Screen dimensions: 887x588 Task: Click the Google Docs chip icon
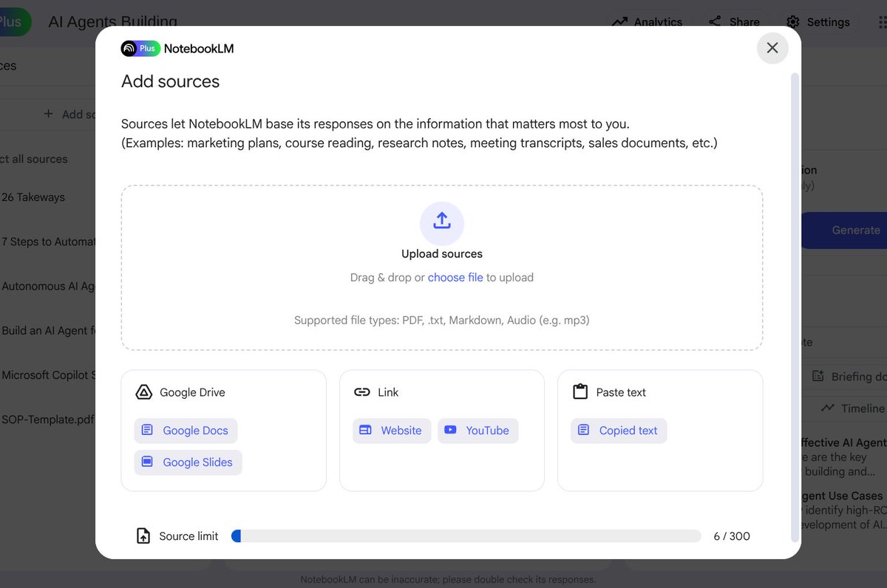coord(147,430)
